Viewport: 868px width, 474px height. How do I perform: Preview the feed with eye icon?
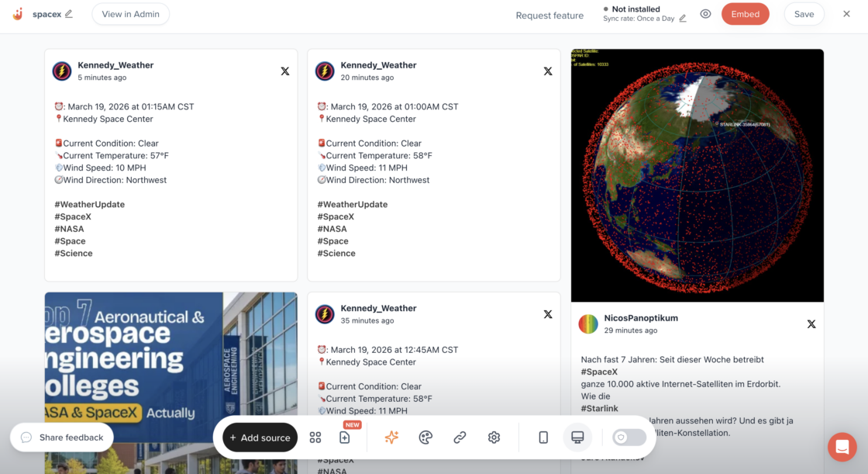click(x=705, y=14)
